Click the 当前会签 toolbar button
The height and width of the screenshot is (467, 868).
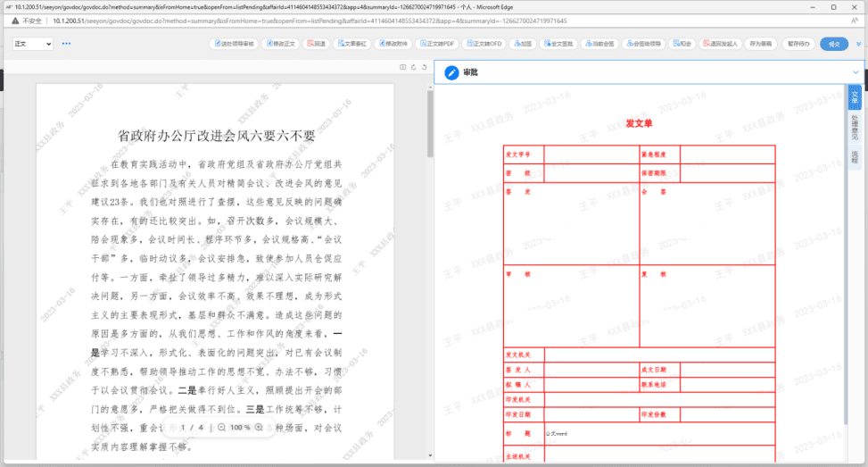coord(600,44)
